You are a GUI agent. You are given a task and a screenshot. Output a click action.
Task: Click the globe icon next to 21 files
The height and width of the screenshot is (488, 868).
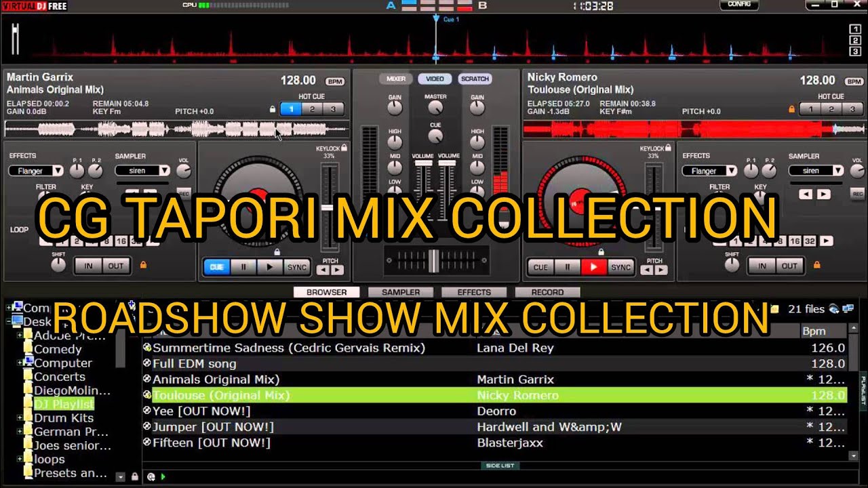[x=834, y=309]
